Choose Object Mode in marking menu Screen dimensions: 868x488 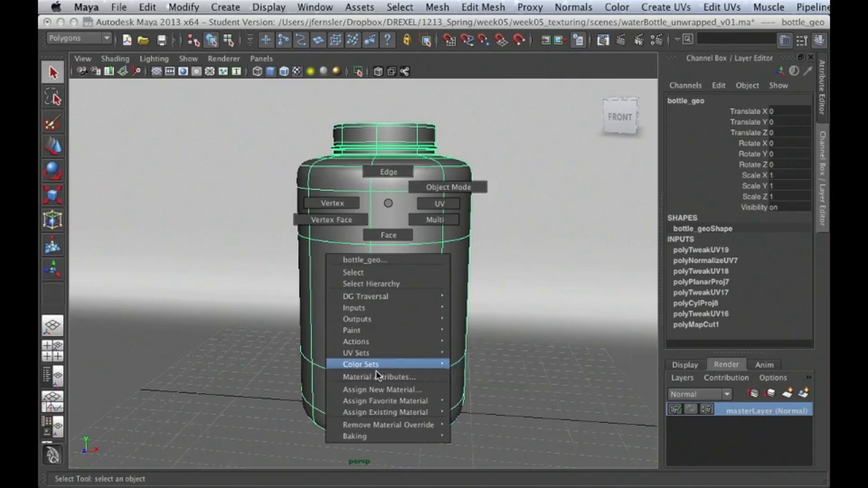tap(448, 187)
